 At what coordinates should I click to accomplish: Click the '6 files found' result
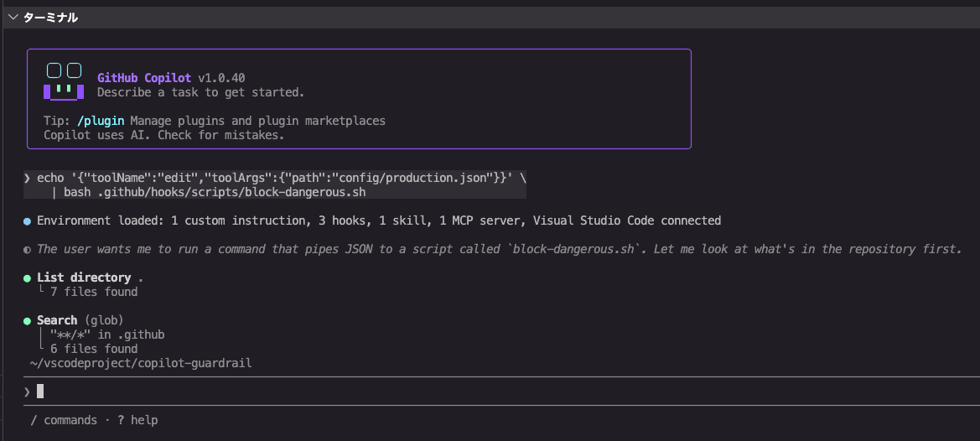click(x=94, y=349)
